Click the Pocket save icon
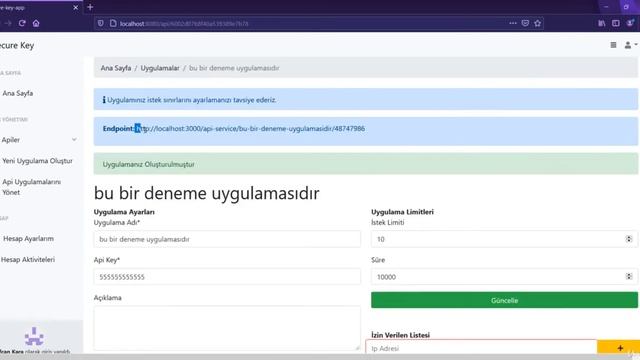 [525, 23]
